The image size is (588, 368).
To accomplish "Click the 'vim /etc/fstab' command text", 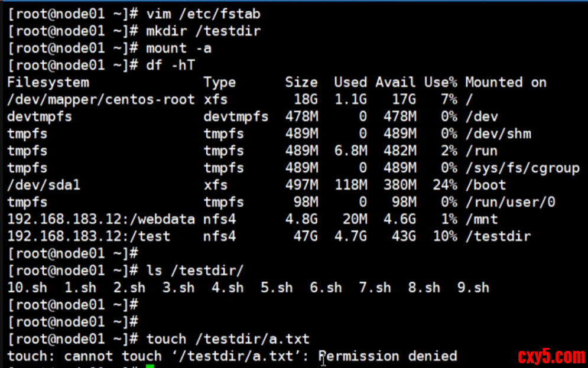I will click(203, 14).
